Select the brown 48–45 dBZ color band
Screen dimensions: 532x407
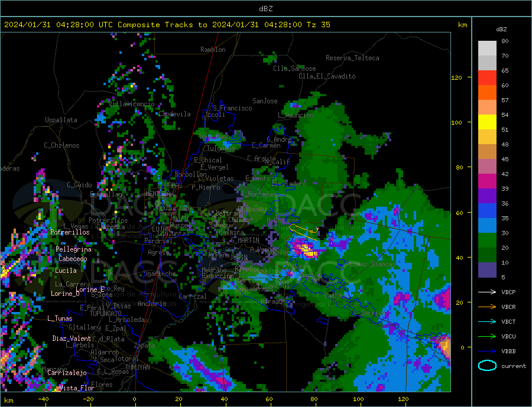point(487,152)
